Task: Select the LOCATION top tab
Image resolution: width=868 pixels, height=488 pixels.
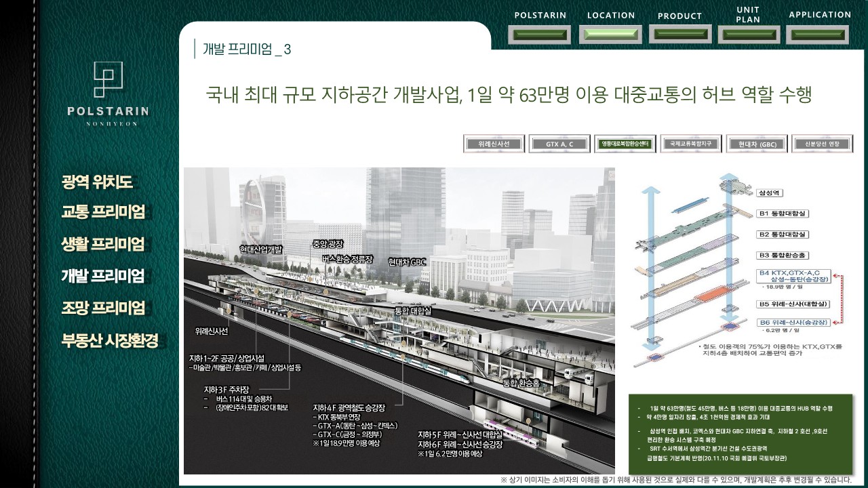Action: (x=611, y=35)
